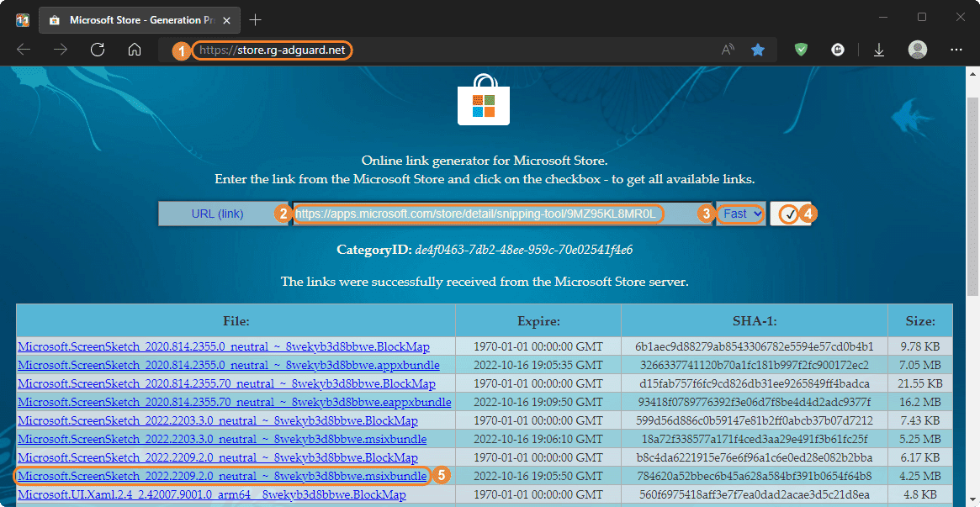Viewport: 980px width, 507px height.
Task: Click the browser forward arrow
Action: [x=61, y=50]
